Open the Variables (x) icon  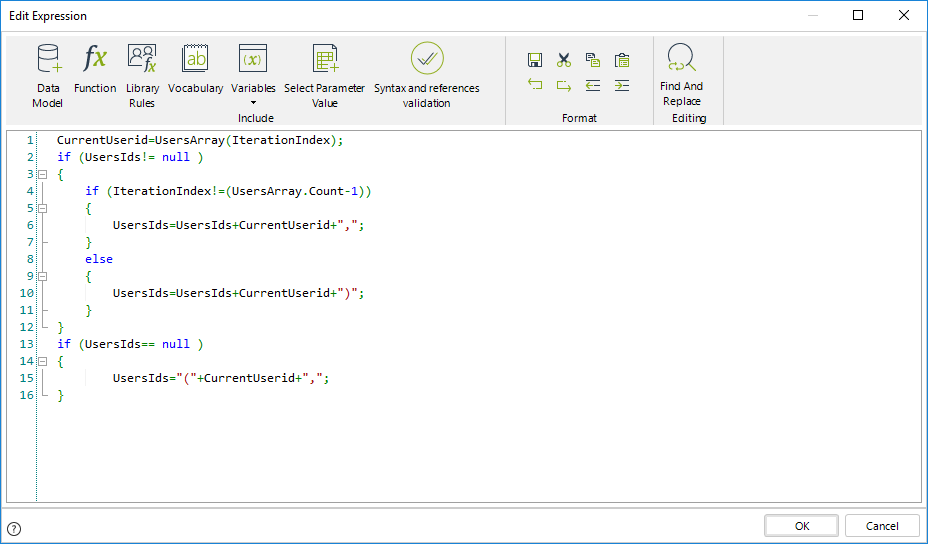253,59
